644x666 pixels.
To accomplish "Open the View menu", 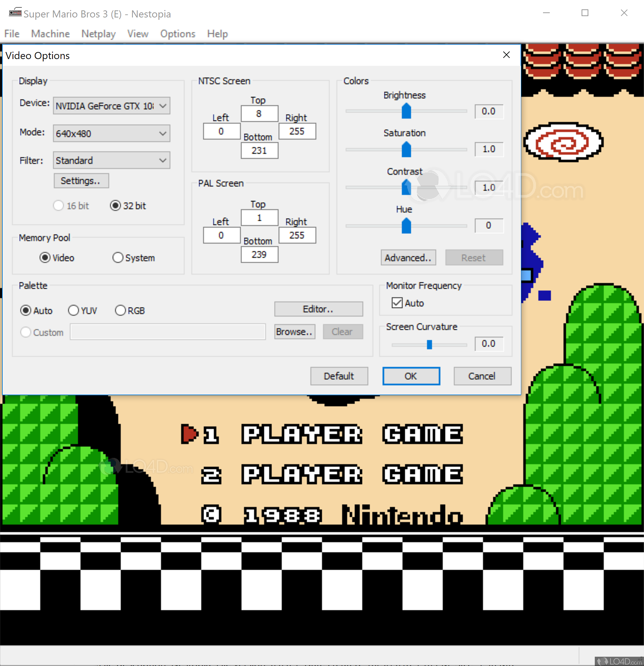I will 138,34.
